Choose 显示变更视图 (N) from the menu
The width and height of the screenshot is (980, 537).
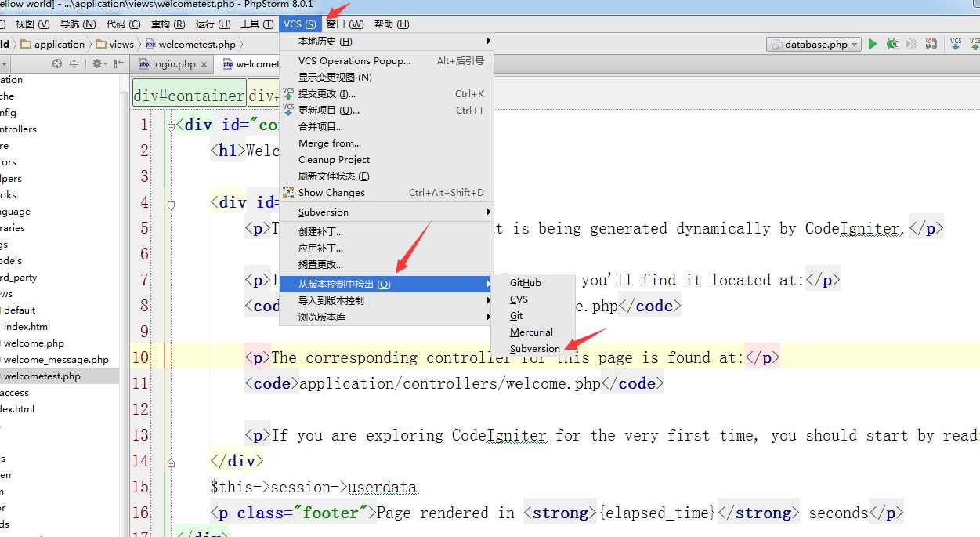387,78
